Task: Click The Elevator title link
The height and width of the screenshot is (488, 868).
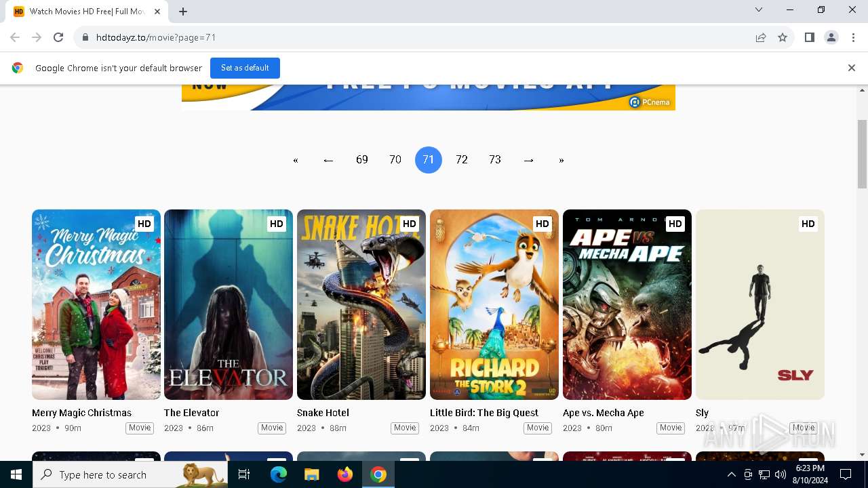Action: pos(191,413)
